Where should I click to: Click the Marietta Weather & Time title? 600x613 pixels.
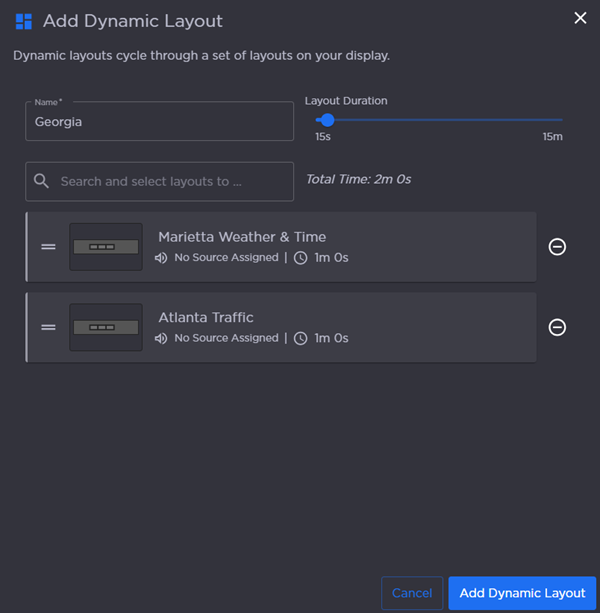pyautogui.click(x=242, y=237)
